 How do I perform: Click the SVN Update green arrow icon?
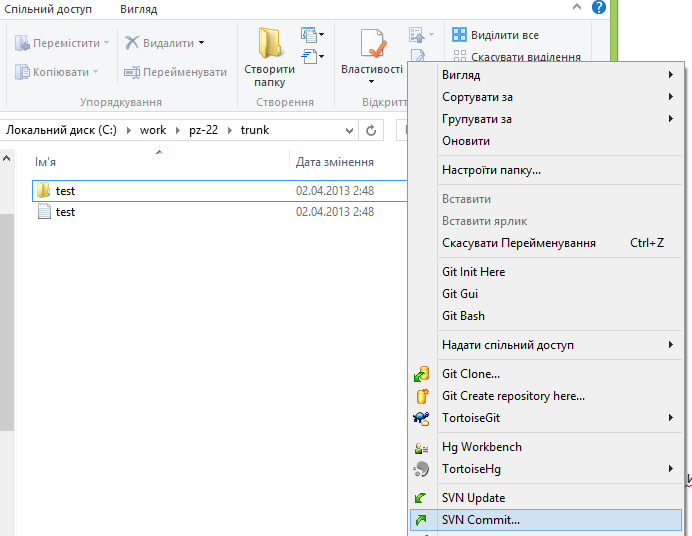pyautogui.click(x=420, y=498)
